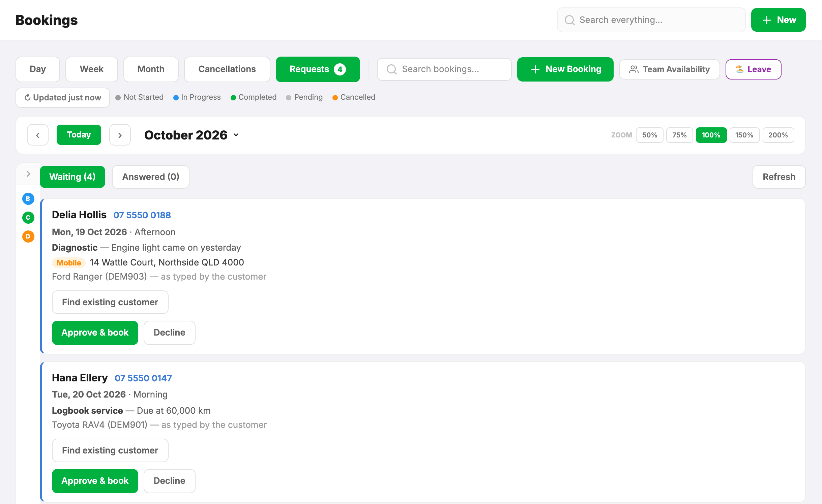Set zoom to 200%
822x504 pixels.
pyautogui.click(x=778, y=135)
